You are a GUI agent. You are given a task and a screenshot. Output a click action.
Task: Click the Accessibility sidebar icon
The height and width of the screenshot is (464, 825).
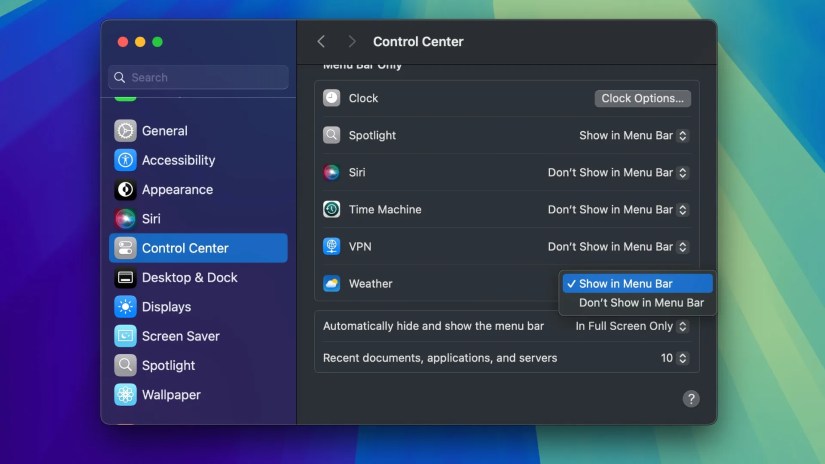tap(125, 160)
